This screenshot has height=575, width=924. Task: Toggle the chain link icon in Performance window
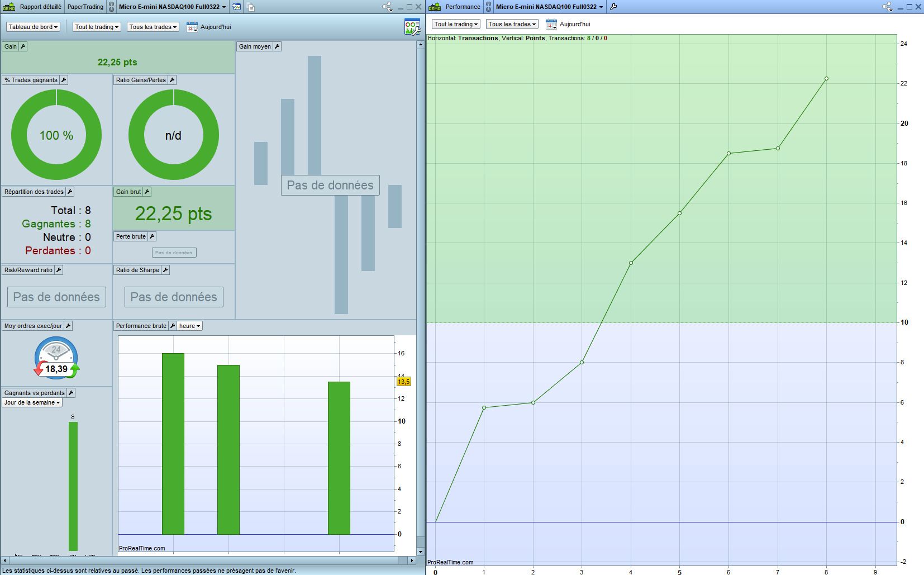(x=489, y=7)
